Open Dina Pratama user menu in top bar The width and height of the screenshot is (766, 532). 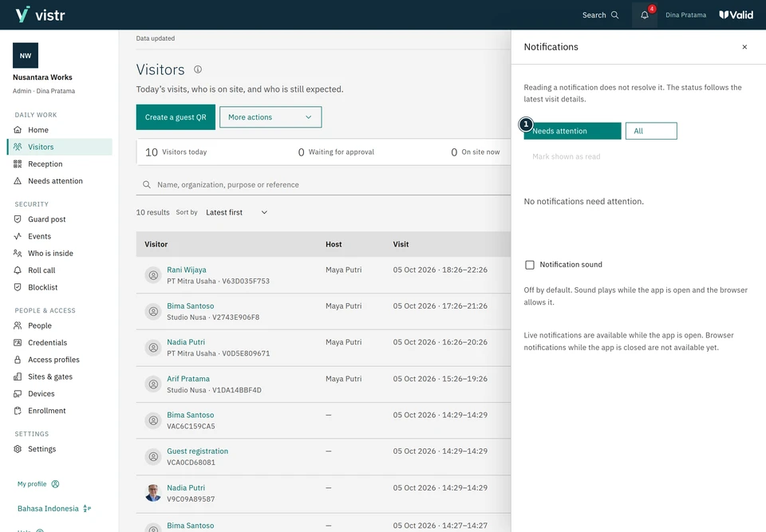685,15
